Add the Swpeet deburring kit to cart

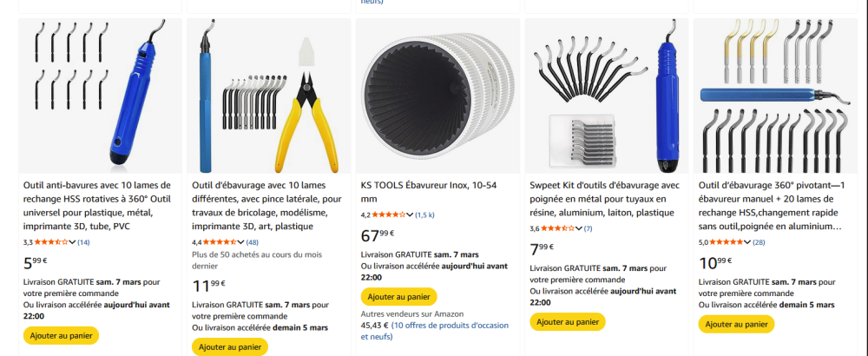point(567,322)
